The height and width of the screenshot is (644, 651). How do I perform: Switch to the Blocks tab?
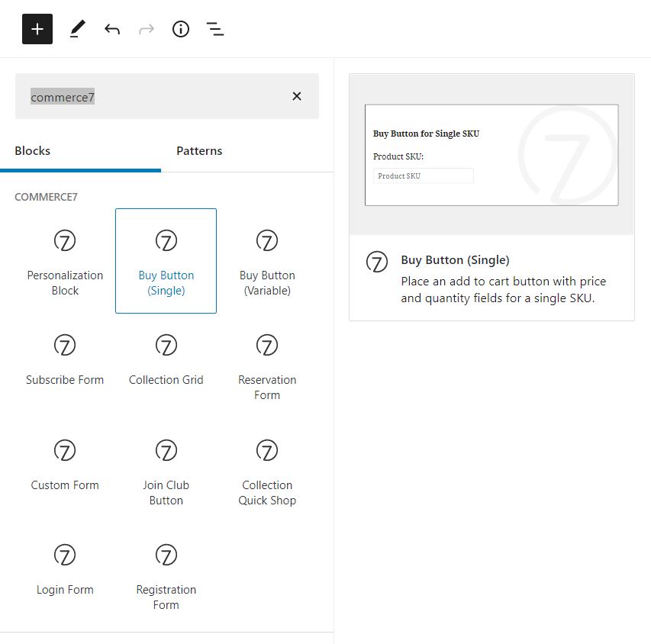tap(33, 151)
